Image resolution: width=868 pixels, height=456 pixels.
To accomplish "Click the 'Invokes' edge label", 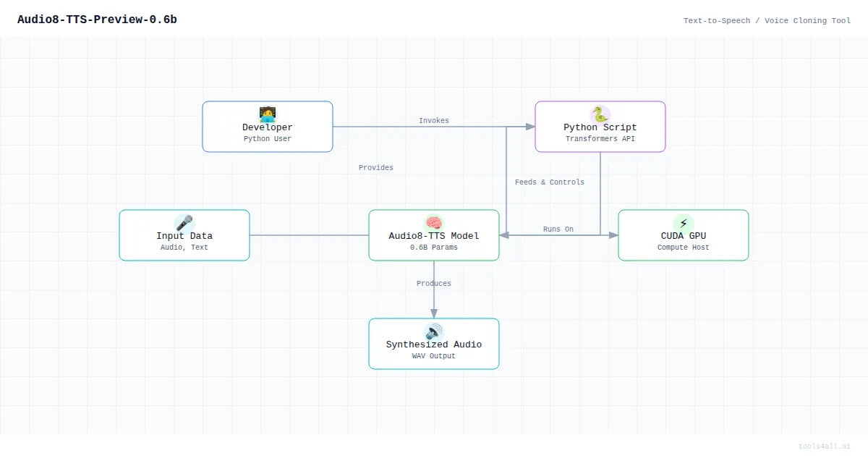I will [434, 121].
